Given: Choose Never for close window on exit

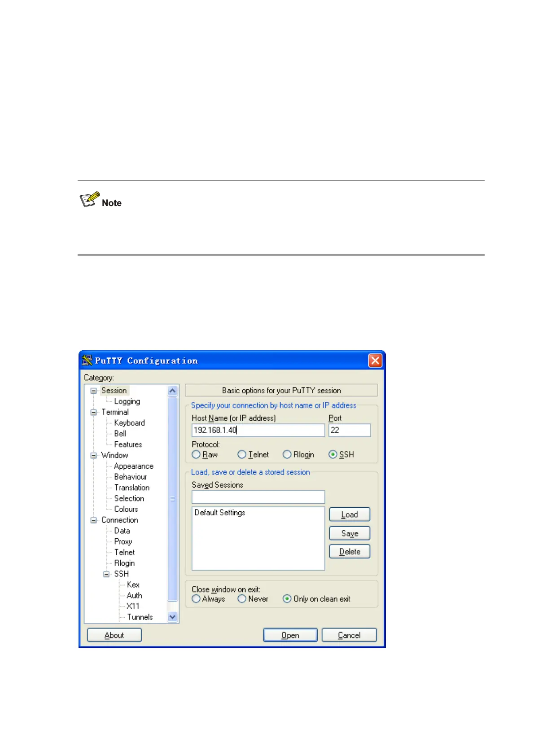Looking at the screenshot, I should pyautogui.click(x=242, y=599).
